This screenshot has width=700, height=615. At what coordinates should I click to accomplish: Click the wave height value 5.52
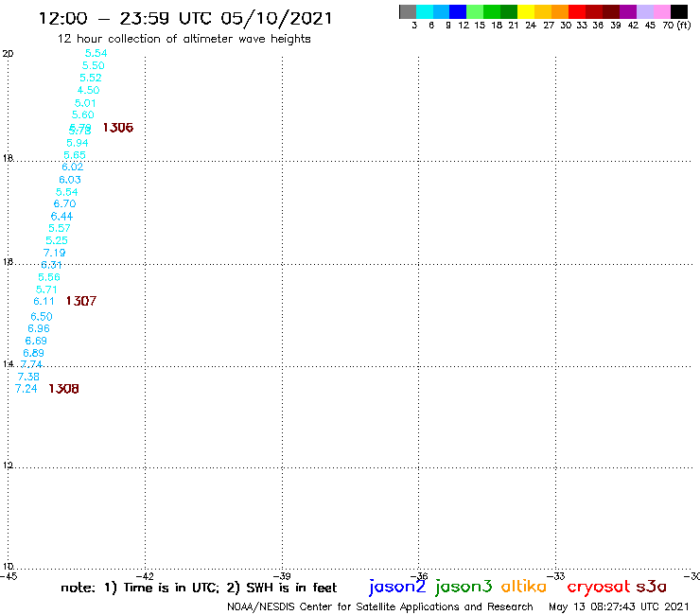pyautogui.click(x=91, y=78)
